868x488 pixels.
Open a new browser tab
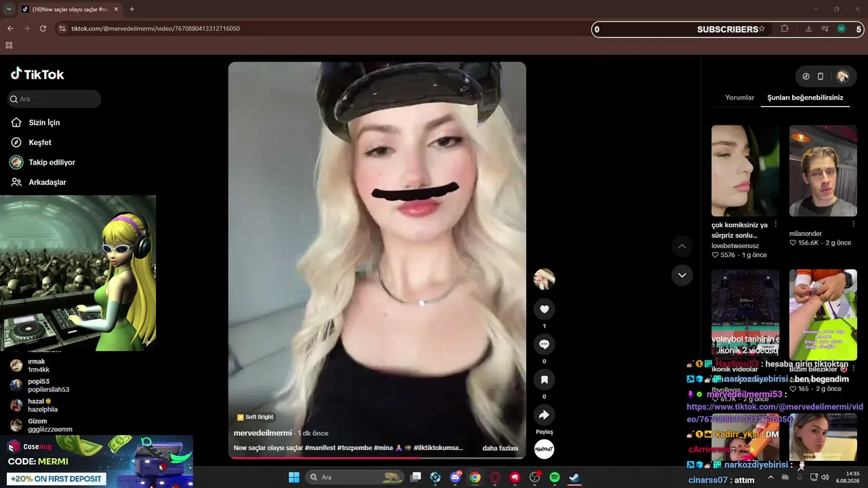pyautogui.click(x=132, y=9)
